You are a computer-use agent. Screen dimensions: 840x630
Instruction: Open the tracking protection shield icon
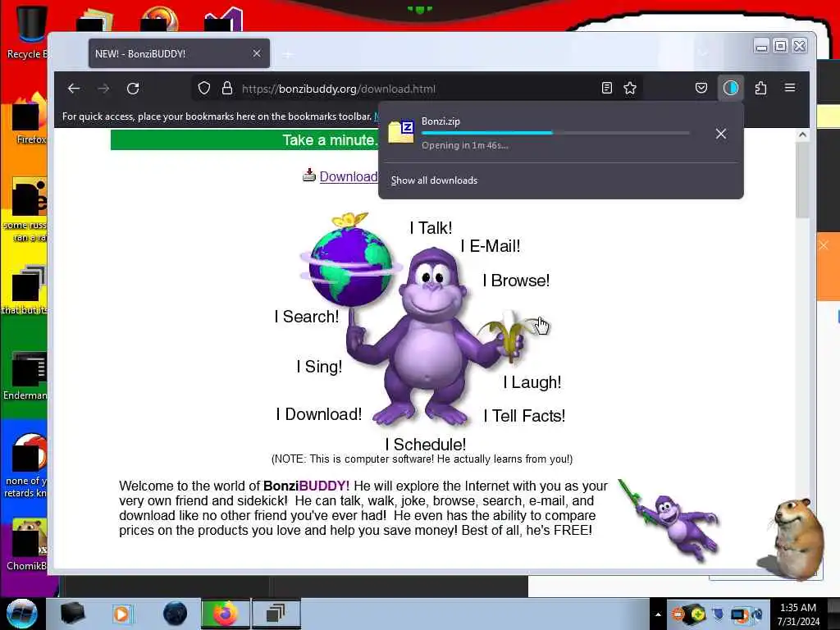point(204,88)
